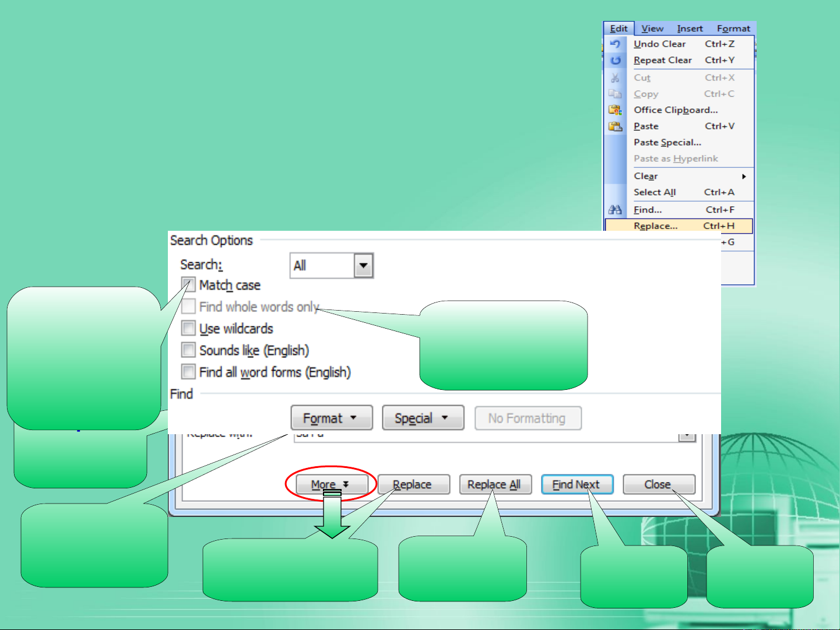Open Office Clipboard entry
Viewport: 840px width, 630px height.
tap(679, 110)
